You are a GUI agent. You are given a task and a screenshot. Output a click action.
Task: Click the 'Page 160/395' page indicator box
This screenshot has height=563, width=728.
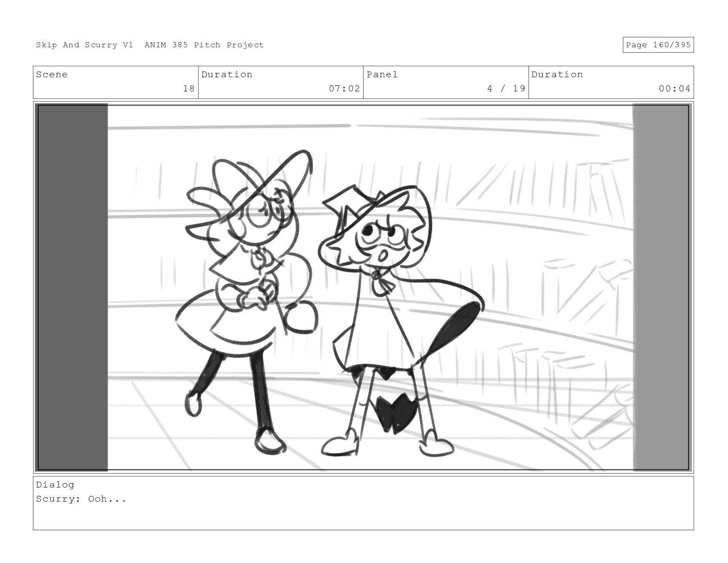(x=658, y=45)
